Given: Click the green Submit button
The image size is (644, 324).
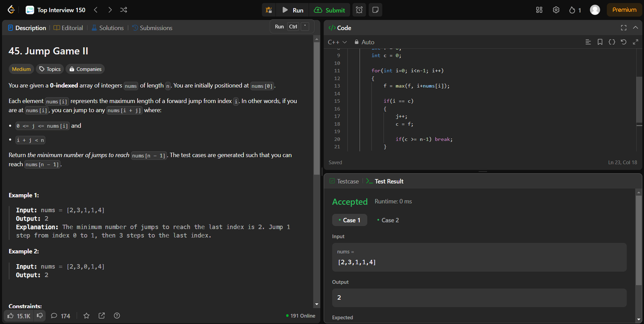Looking at the screenshot, I should 330,10.
